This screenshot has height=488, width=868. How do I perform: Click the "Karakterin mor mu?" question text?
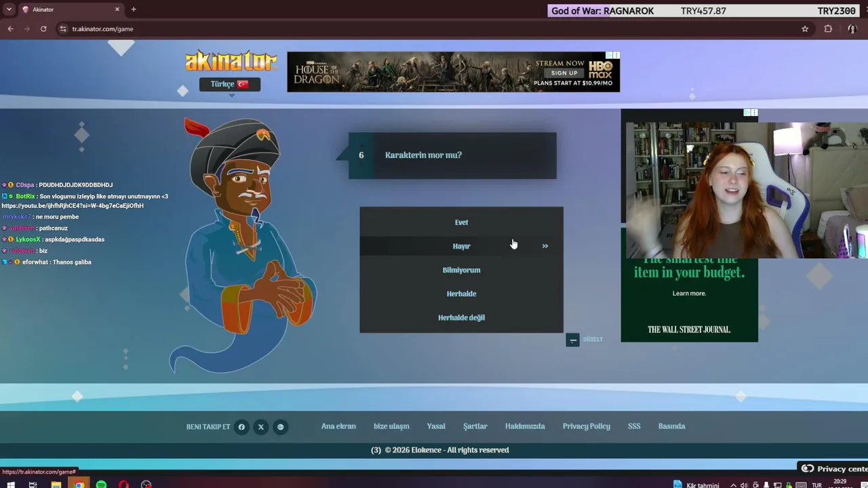423,155
